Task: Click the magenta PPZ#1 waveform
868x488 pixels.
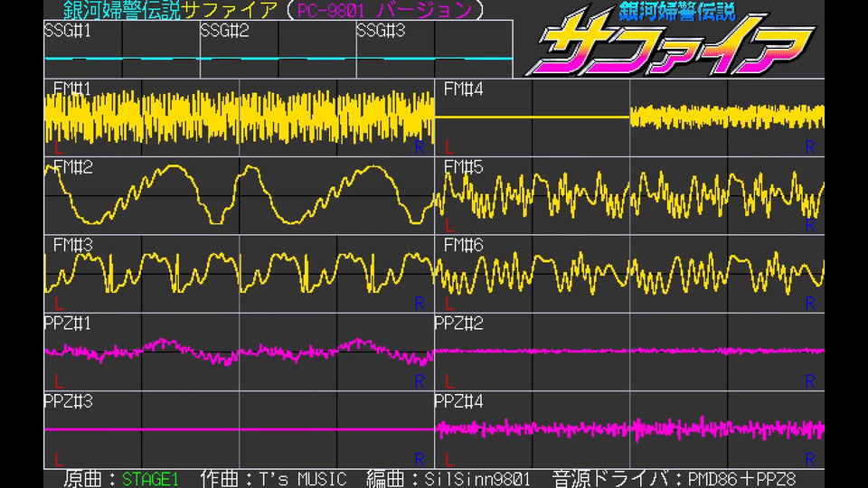Action: tap(239, 352)
